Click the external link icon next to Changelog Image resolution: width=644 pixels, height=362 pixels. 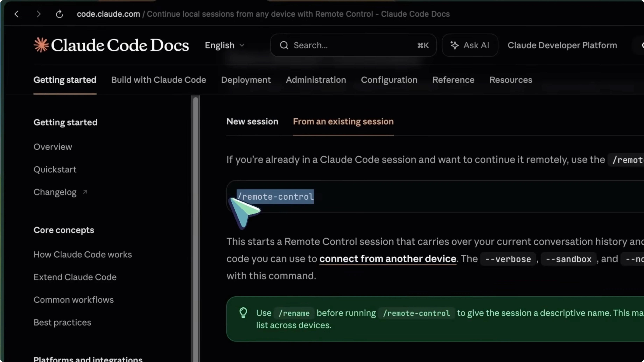85,192
